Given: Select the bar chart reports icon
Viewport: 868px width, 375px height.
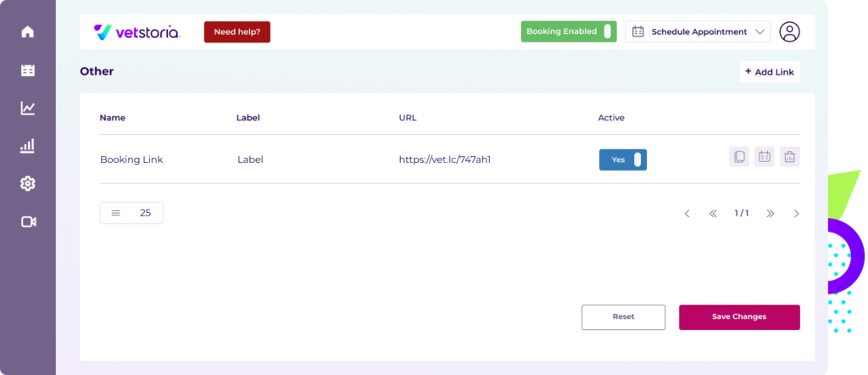Looking at the screenshot, I should click(28, 146).
